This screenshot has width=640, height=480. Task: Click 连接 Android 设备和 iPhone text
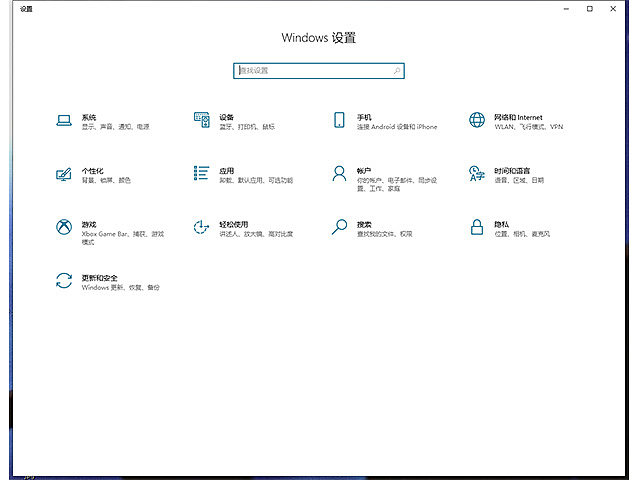point(397,127)
